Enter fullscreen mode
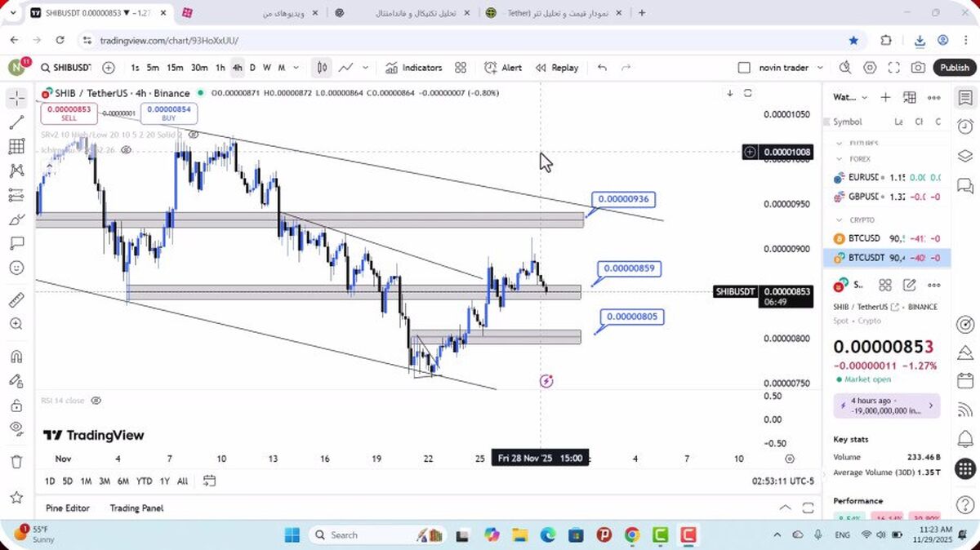 pos(894,68)
